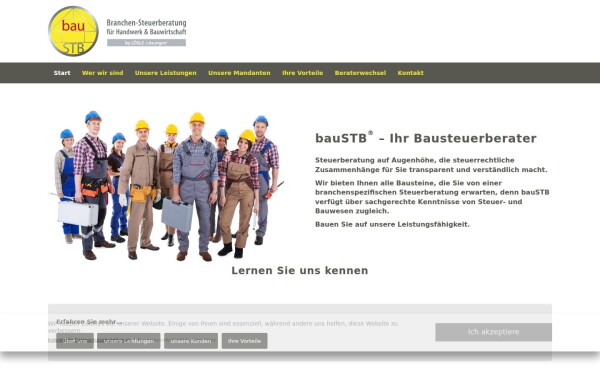Viewport: 600px width, 375px height.
Task: Click the unsere Kunden button
Action: click(191, 341)
